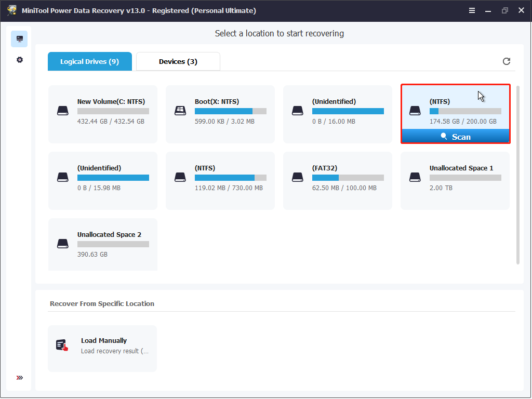Click the MiniTool app logo icon
Image resolution: width=532 pixels, height=399 pixels.
click(x=12, y=10)
